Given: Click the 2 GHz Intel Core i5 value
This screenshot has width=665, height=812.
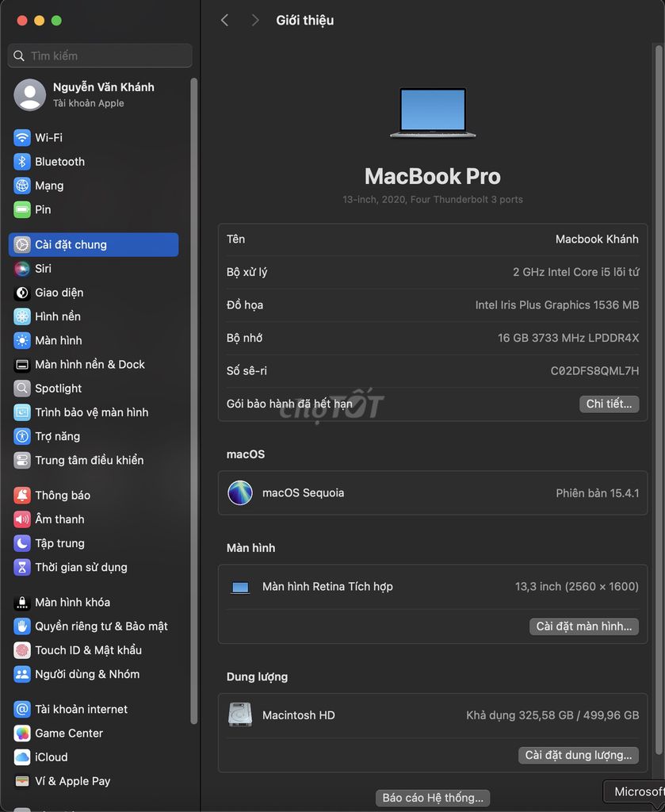Looking at the screenshot, I should pyautogui.click(x=576, y=273).
